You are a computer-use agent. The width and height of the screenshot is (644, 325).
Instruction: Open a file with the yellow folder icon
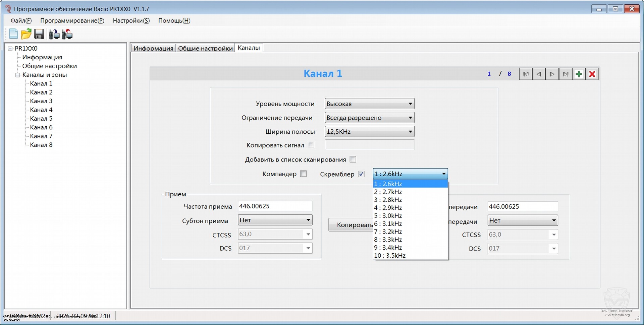click(26, 34)
